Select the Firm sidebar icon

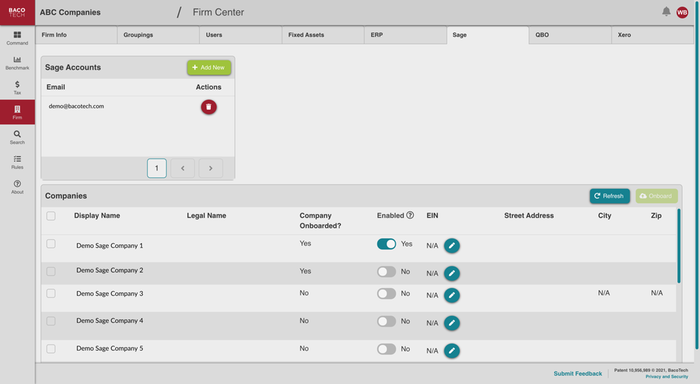point(17,112)
